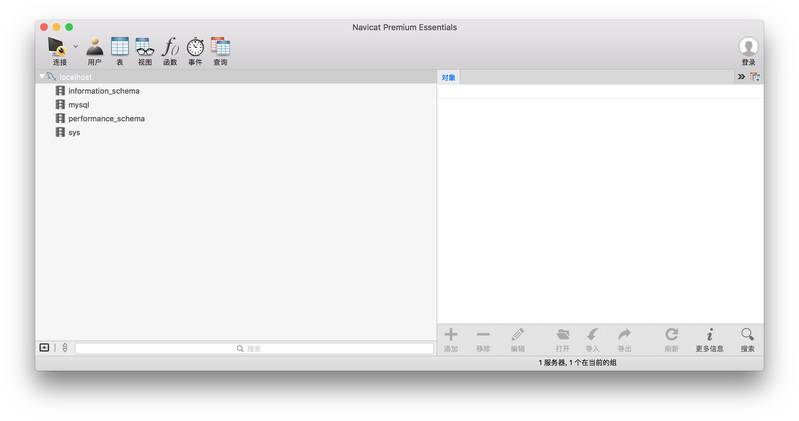Screen dimensions: 799x421
Task: Click the 登录 (Login) avatar icon
Action: [x=748, y=47]
